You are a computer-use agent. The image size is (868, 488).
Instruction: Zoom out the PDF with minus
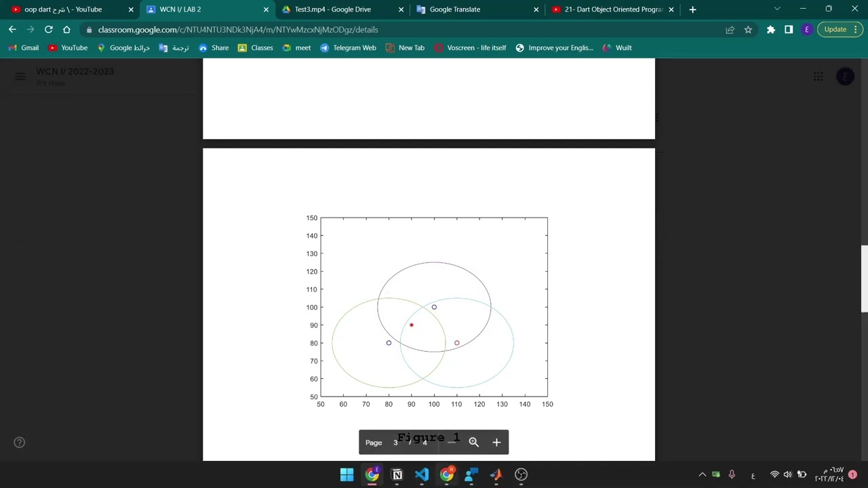tap(452, 443)
